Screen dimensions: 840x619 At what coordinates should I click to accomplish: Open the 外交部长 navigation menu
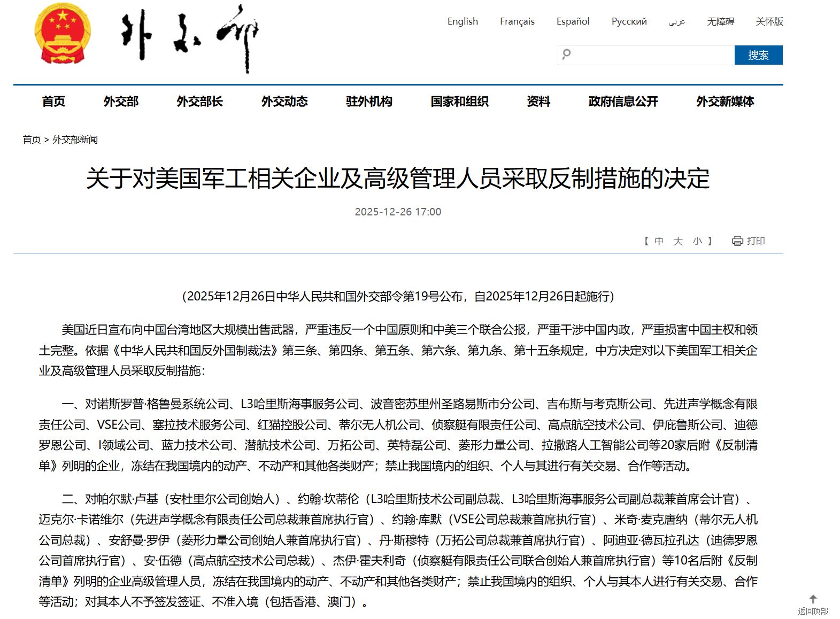tap(199, 102)
